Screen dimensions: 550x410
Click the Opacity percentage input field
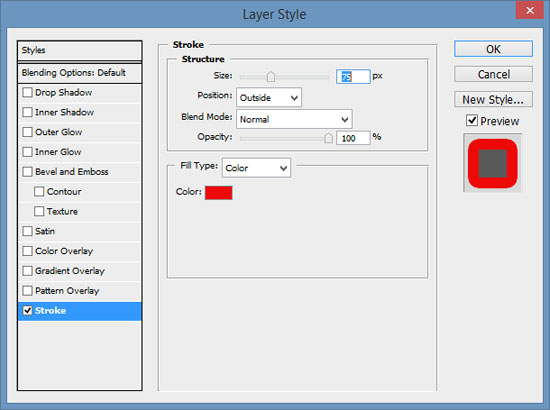[x=353, y=138]
